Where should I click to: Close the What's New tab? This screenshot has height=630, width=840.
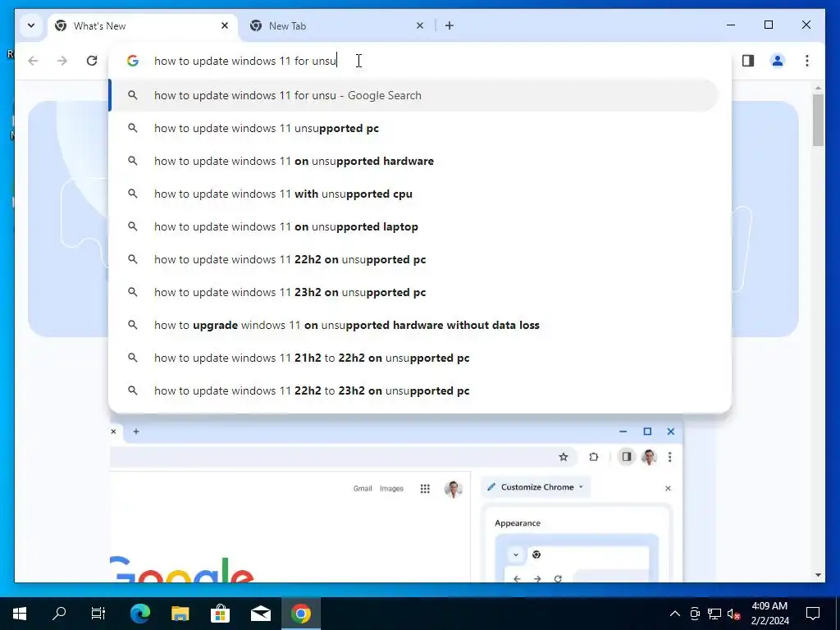pyautogui.click(x=225, y=25)
